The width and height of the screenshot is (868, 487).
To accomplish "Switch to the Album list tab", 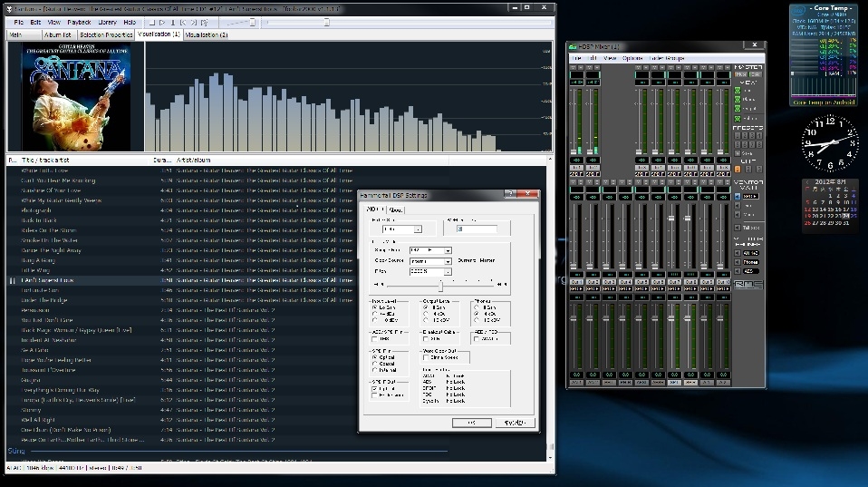I will [x=57, y=34].
